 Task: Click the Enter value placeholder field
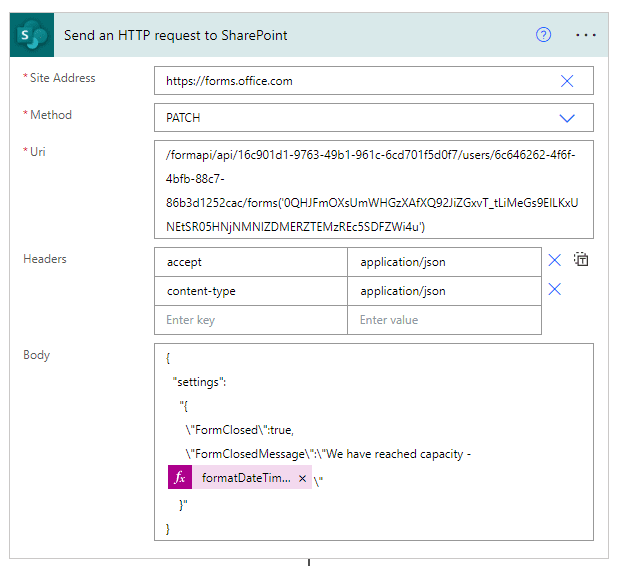[445, 320]
